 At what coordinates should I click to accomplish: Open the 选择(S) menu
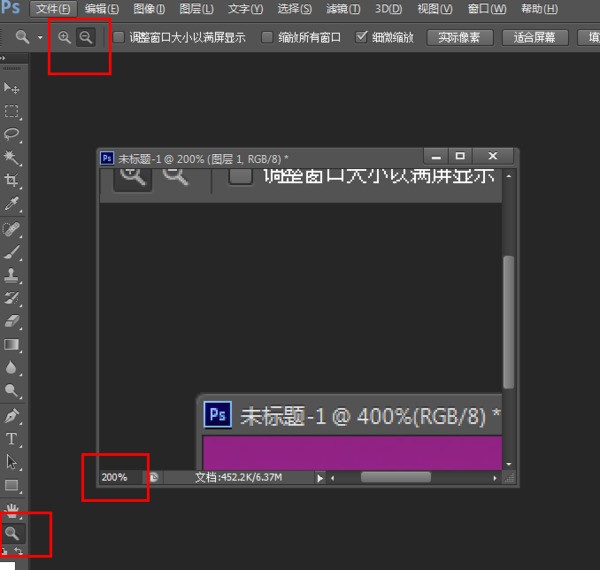294,8
